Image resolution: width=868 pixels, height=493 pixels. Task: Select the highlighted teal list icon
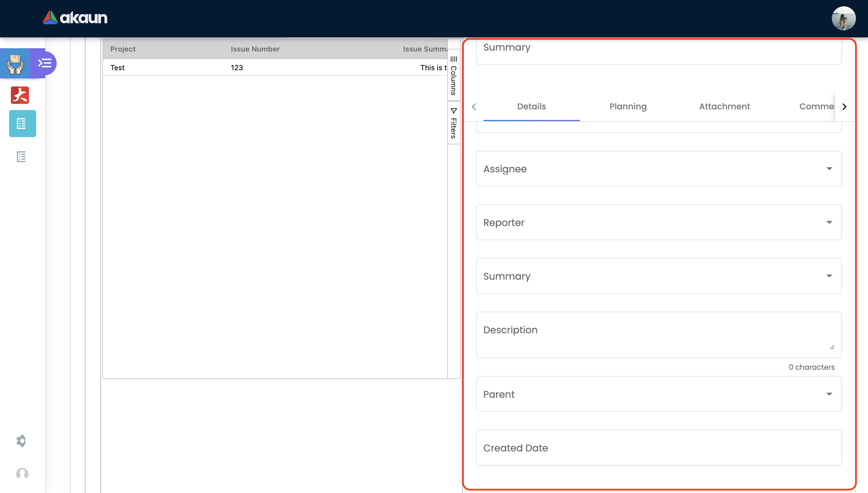[22, 124]
